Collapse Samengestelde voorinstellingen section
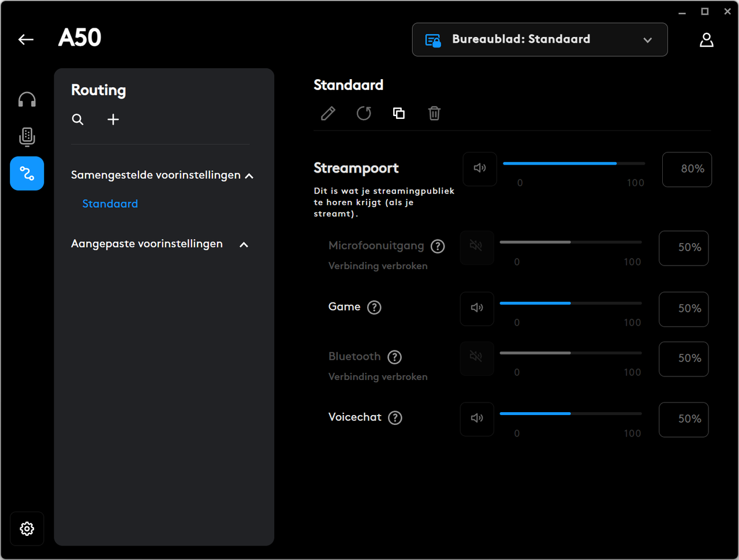 pos(249,176)
